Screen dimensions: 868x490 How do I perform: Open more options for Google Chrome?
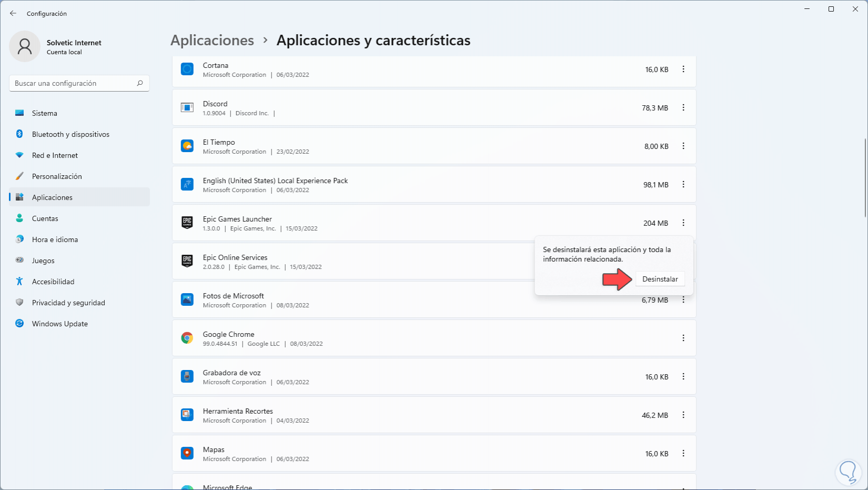683,338
